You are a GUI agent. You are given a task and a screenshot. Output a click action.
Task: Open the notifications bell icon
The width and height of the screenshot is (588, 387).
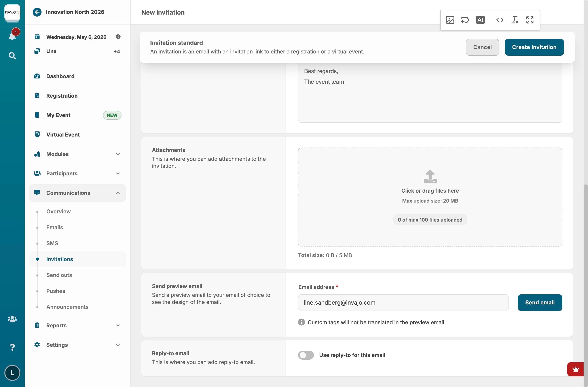12,36
